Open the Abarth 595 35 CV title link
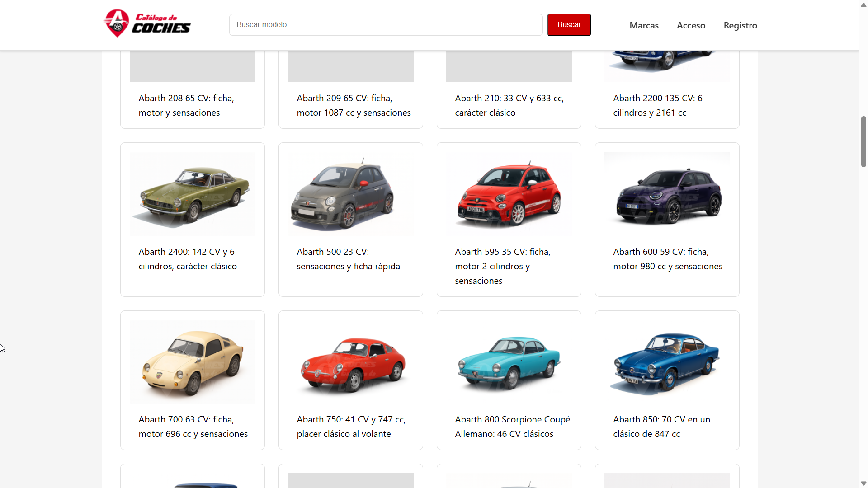This screenshot has height=488, width=868. click(503, 266)
